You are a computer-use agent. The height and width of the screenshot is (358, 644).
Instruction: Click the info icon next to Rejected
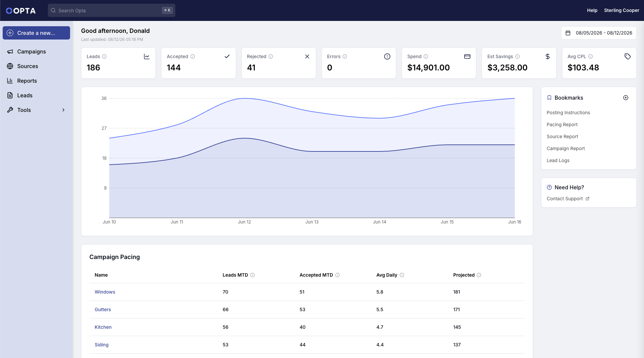tap(271, 56)
